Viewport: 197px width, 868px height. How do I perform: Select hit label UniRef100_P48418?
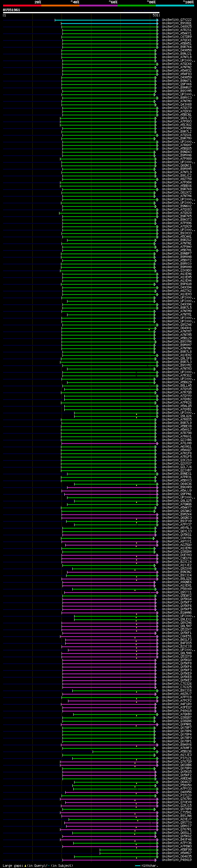(x=177, y=711)
